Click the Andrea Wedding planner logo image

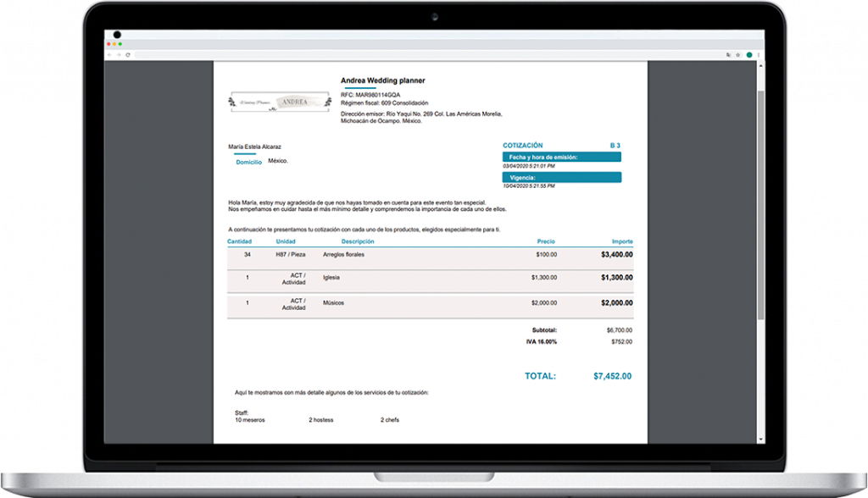[x=278, y=102]
